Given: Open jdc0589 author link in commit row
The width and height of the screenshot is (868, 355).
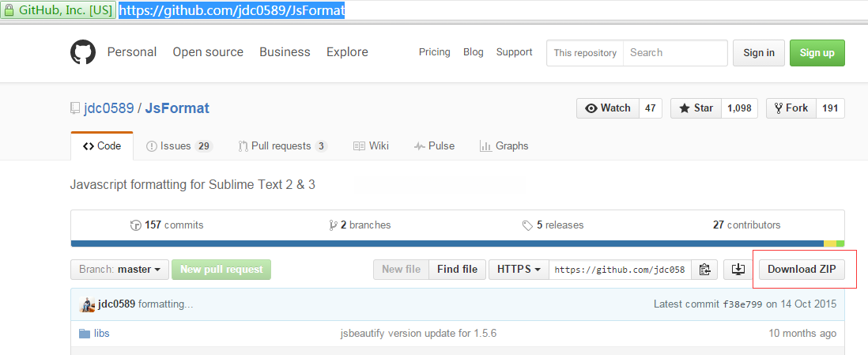Looking at the screenshot, I should pyautogui.click(x=117, y=304).
